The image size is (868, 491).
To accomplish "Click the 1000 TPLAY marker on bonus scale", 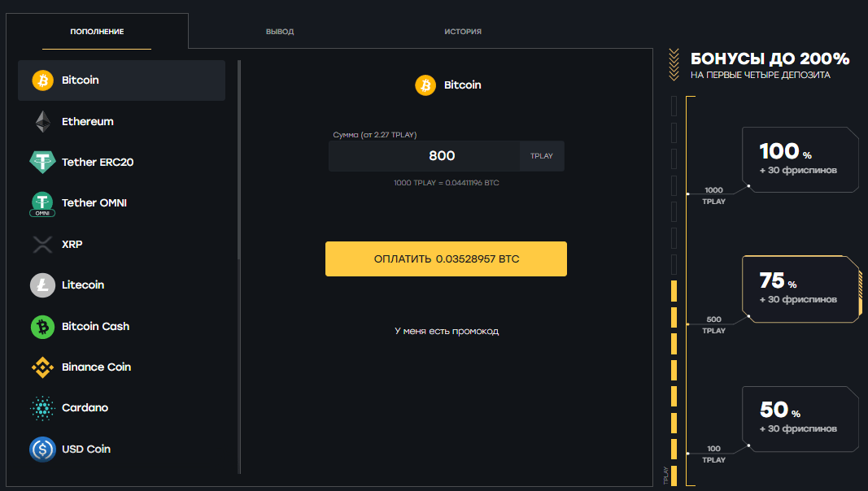I will (x=713, y=195).
